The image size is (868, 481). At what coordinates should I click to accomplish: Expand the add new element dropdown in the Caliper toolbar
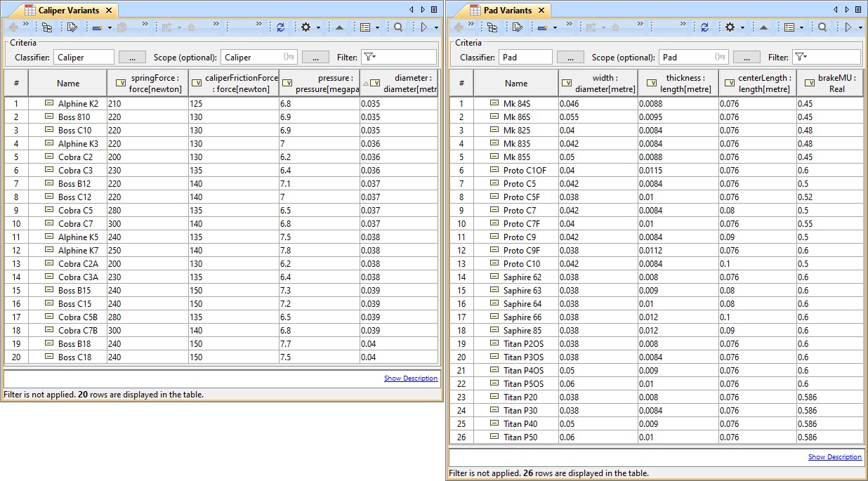110,27
